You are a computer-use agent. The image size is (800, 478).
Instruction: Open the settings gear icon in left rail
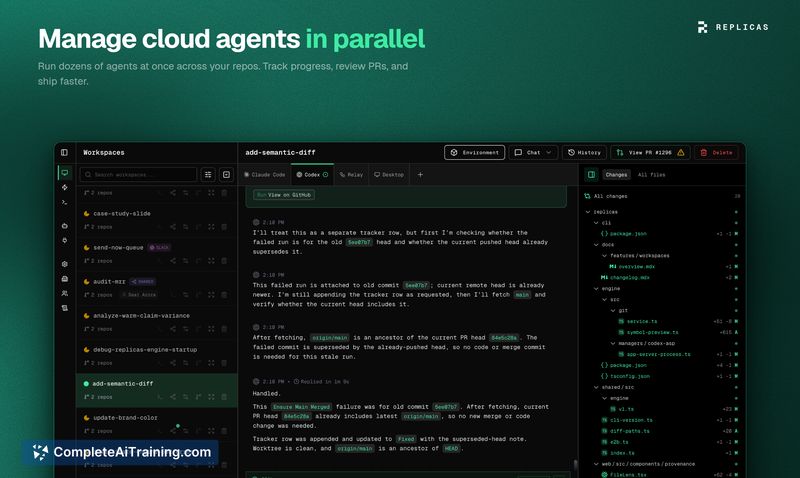[x=65, y=264]
